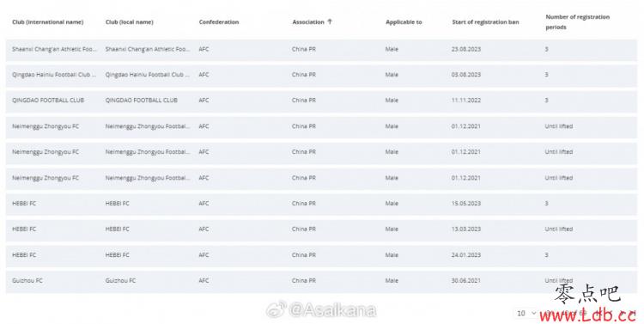Click the 30.06.2021 ban date cell

465,280
